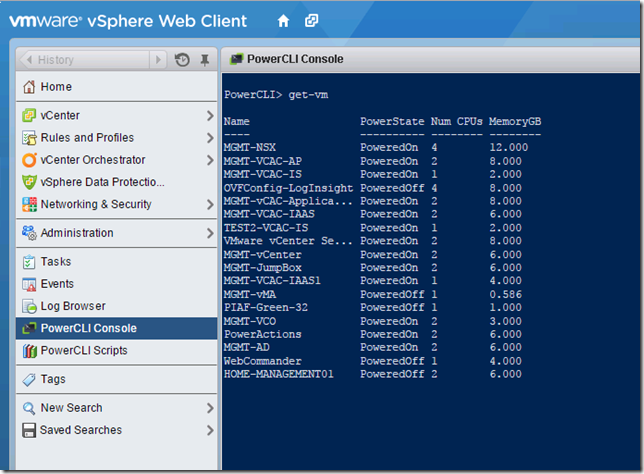
Task: Click WebCommander row name
Action: click(262, 361)
